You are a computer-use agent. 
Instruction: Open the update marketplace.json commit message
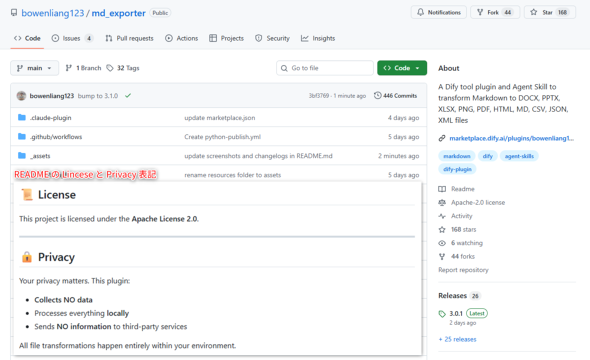pos(220,118)
